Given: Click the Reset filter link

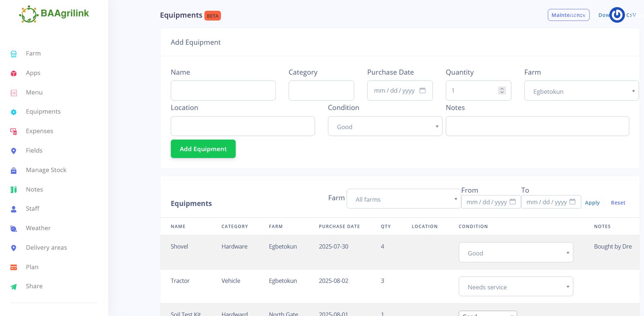Looking at the screenshot, I should click(x=618, y=203).
